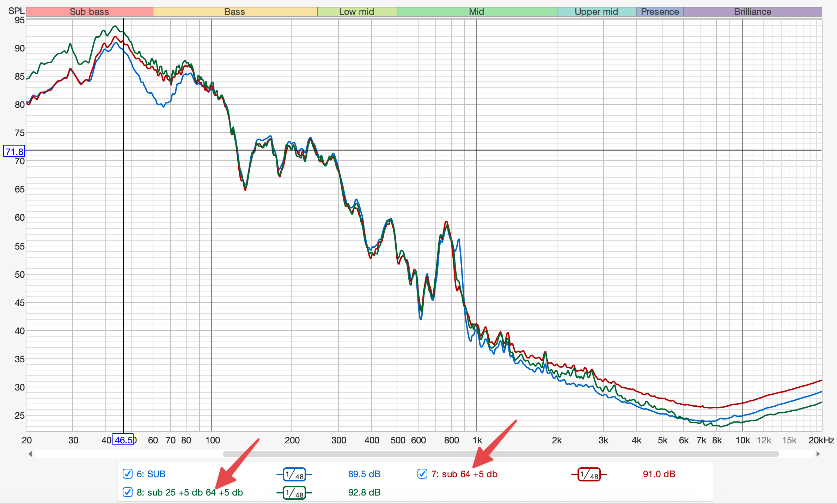Click the blue 1/48 smoothing icon for SUB
Image resolution: width=837 pixels, height=504 pixels.
tap(294, 474)
